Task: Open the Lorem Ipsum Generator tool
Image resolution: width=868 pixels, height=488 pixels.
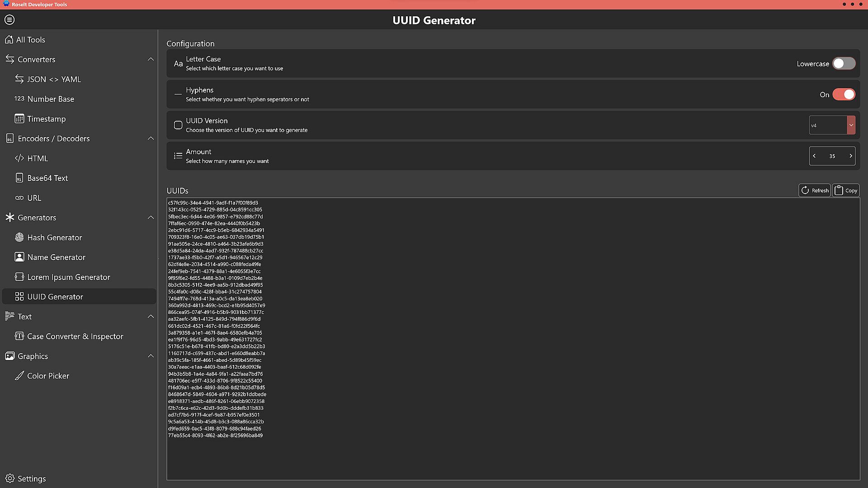Action: (68, 277)
